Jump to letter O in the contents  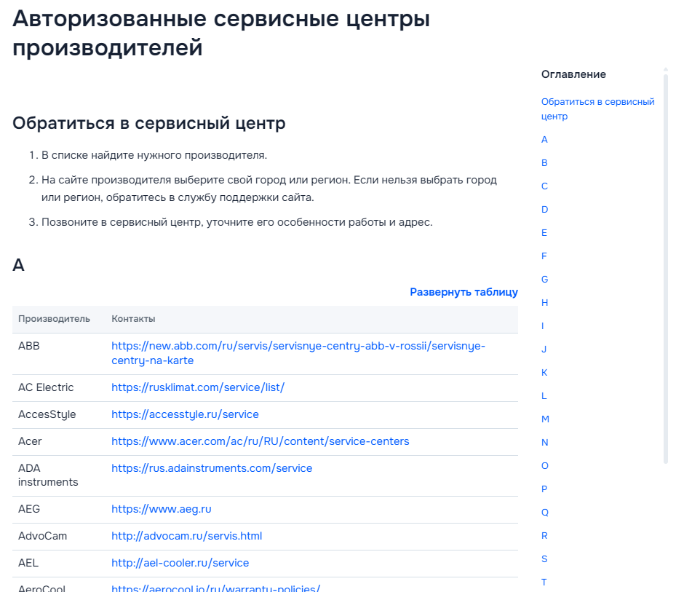coord(544,465)
